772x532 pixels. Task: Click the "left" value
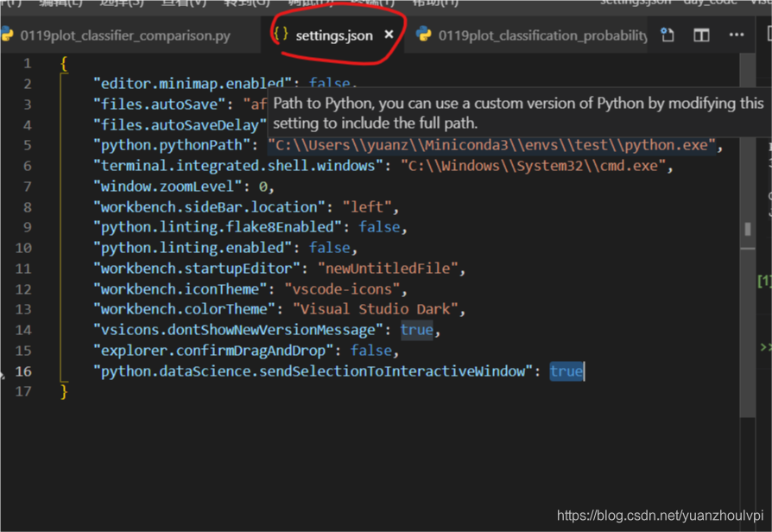tap(367, 207)
